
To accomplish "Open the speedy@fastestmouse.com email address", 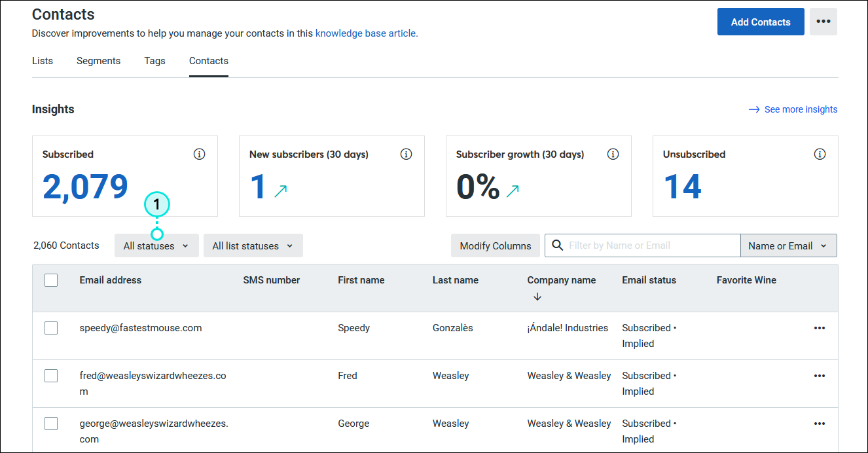I will 141,328.
